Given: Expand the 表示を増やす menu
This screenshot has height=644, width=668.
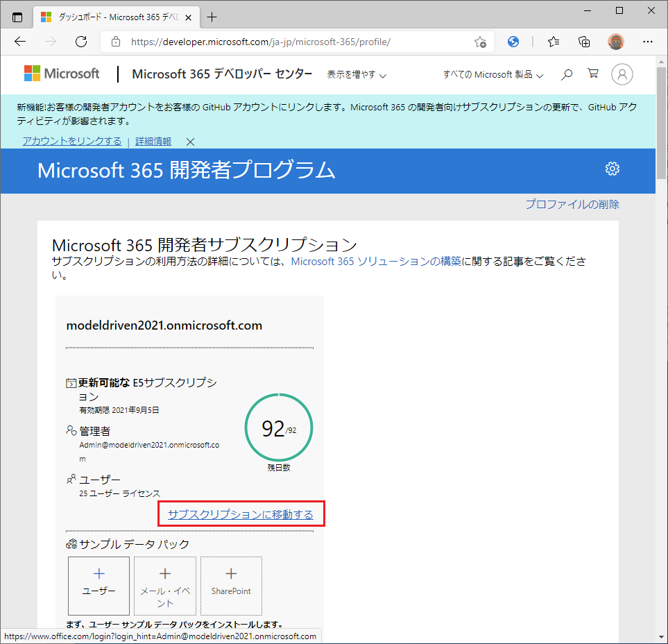Looking at the screenshot, I should pyautogui.click(x=357, y=74).
